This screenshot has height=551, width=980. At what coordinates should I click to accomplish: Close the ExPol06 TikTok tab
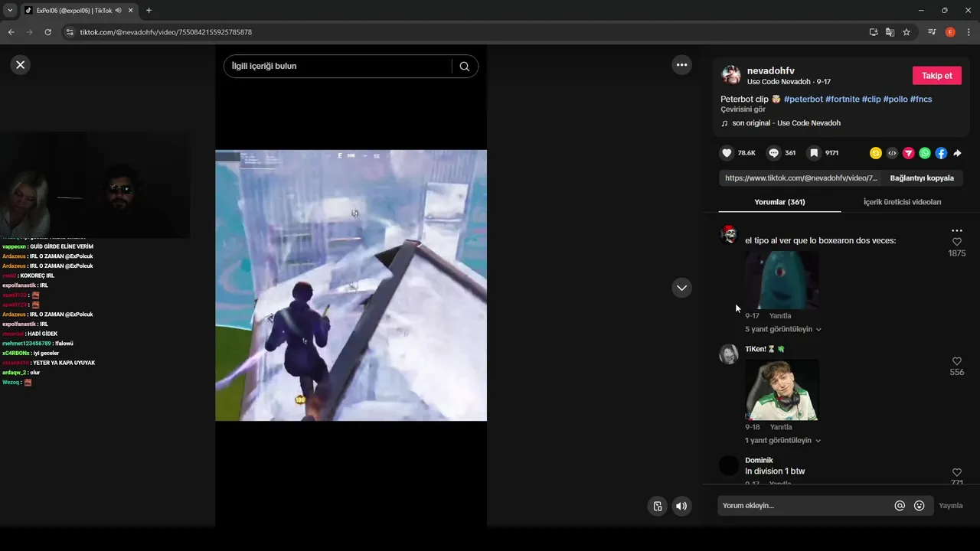[x=129, y=11]
